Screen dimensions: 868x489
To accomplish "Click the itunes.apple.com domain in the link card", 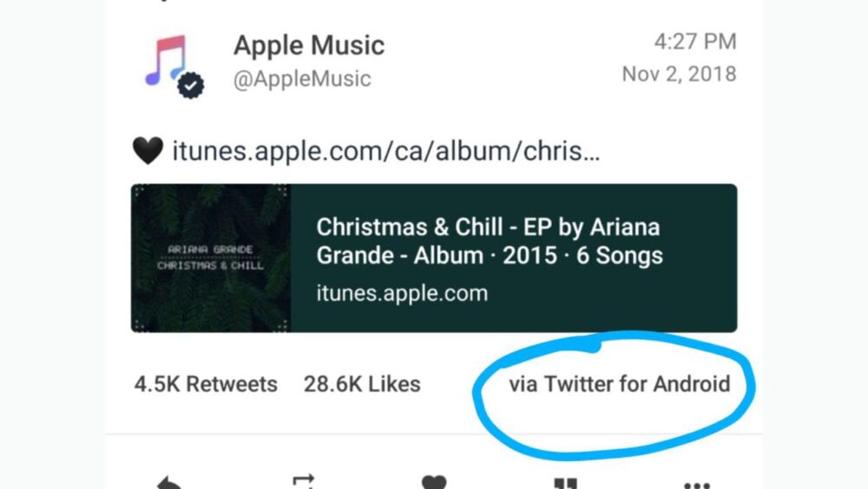I will pyautogui.click(x=402, y=293).
